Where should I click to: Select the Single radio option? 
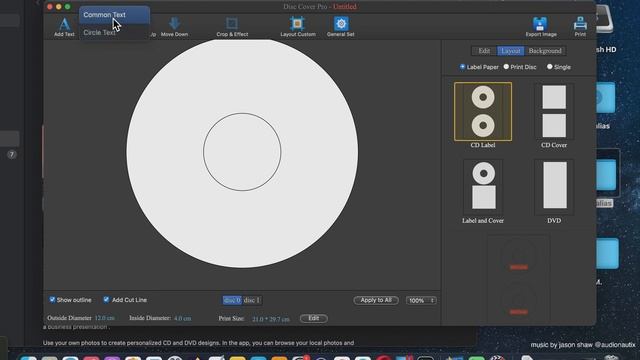[549, 67]
